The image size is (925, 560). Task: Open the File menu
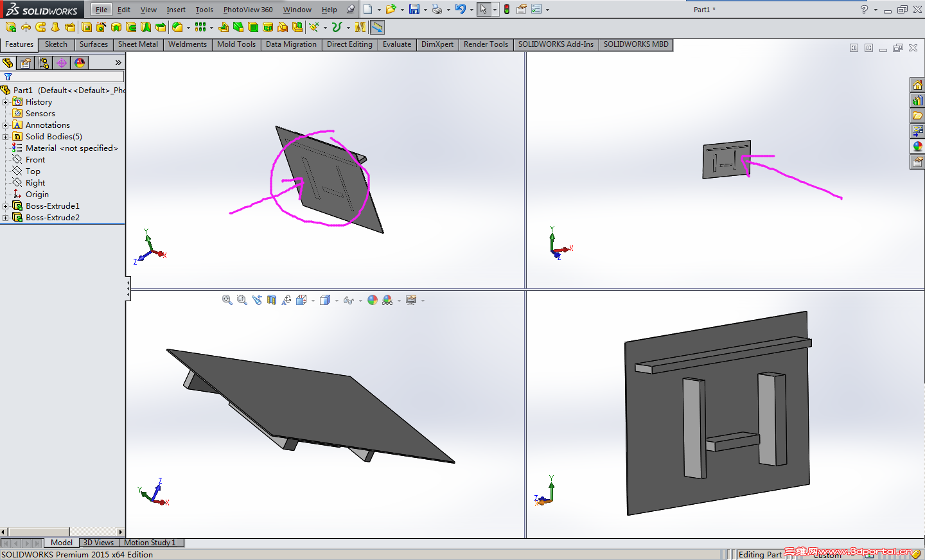pos(101,10)
